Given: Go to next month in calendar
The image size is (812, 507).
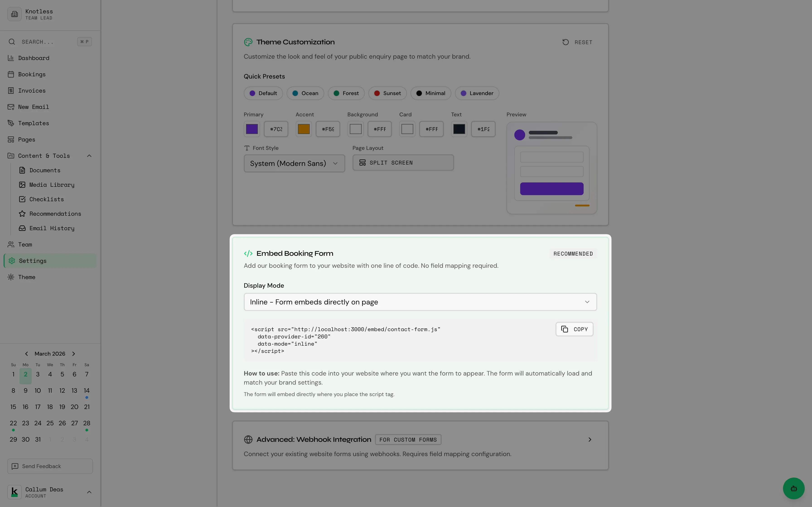Looking at the screenshot, I should [73, 354].
